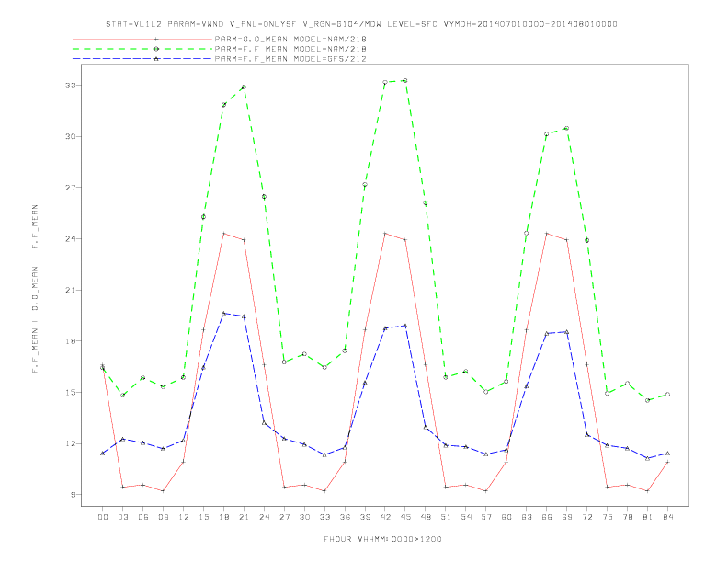Click the vertical y-axis title F.F_MEAN | O.O_MEAN

(35, 289)
